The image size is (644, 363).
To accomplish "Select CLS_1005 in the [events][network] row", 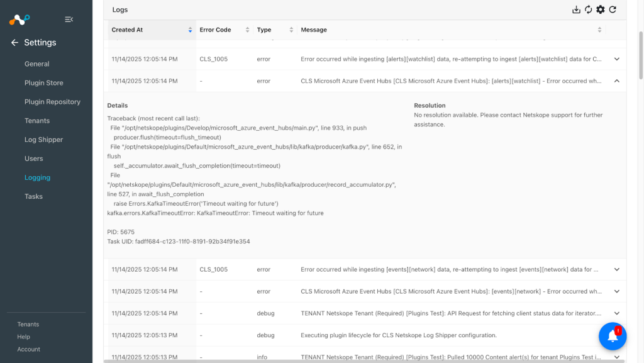I will point(214,270).
